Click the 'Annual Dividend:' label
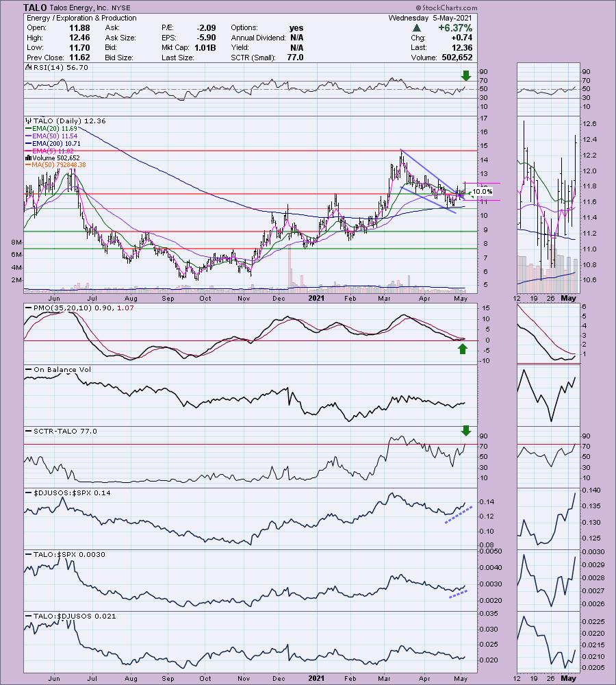Image resolution: width=616 pixels, height=685 pixels. (x=258, y=38)
